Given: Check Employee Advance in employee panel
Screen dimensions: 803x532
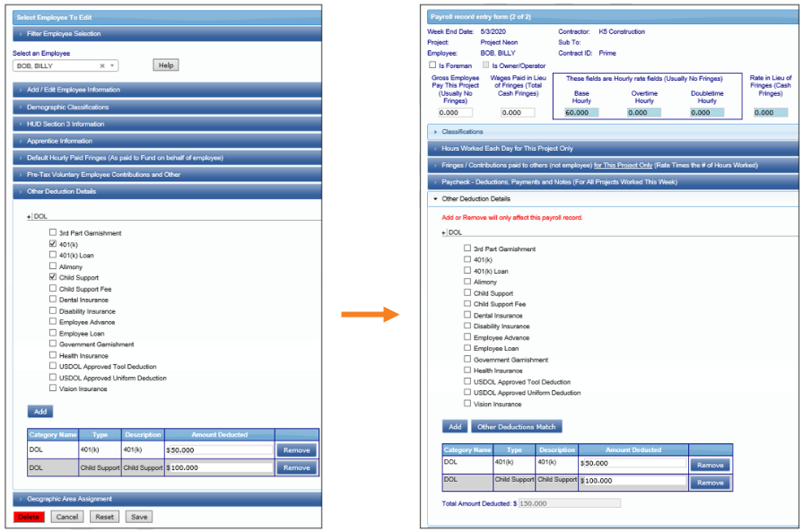Looking at the screenshot, I should [x=53, y=321].
